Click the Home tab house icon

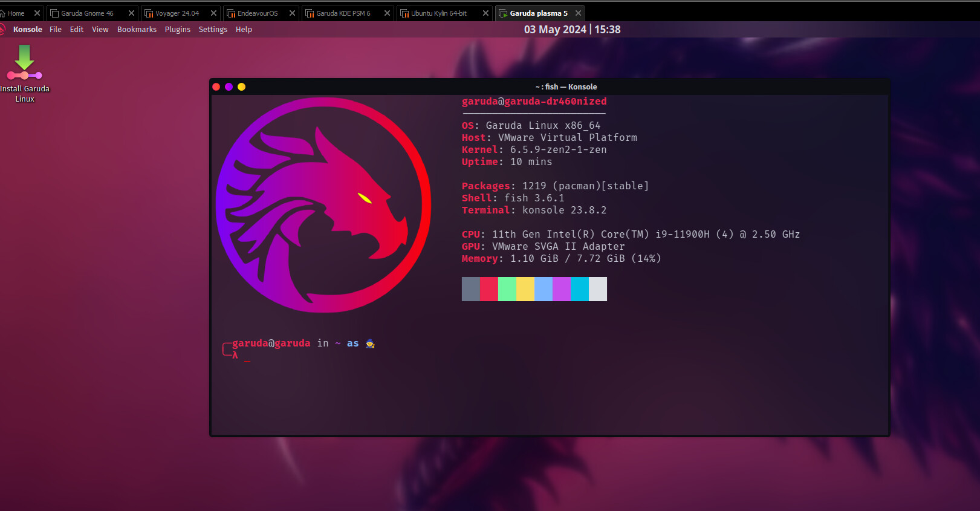coord(2,13)
